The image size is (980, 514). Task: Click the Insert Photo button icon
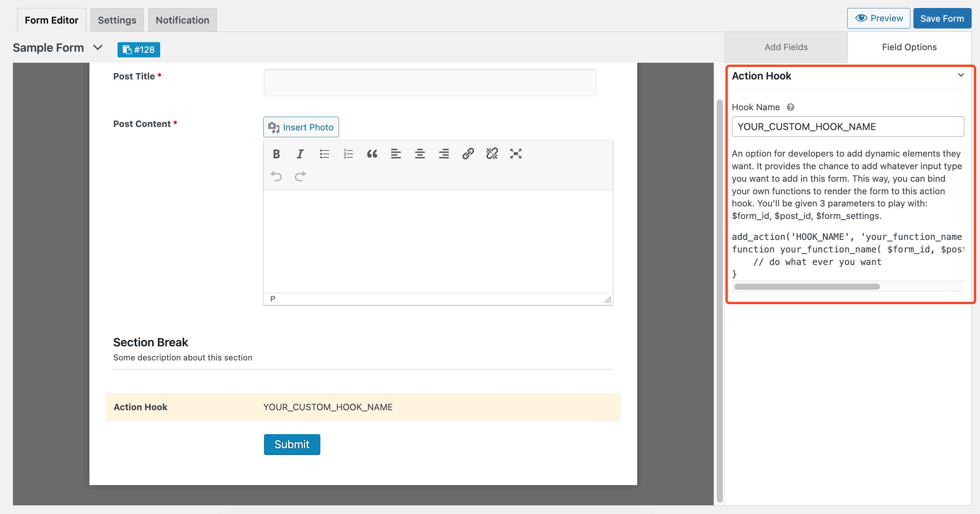point(274,127)
